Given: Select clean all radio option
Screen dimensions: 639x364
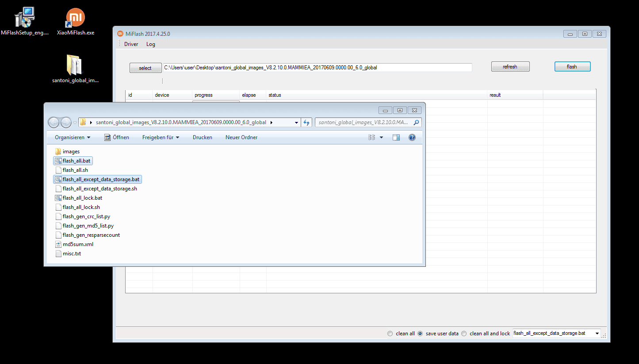Looking at the screenshot, I should pyautogui.click(x=390, y=334).
